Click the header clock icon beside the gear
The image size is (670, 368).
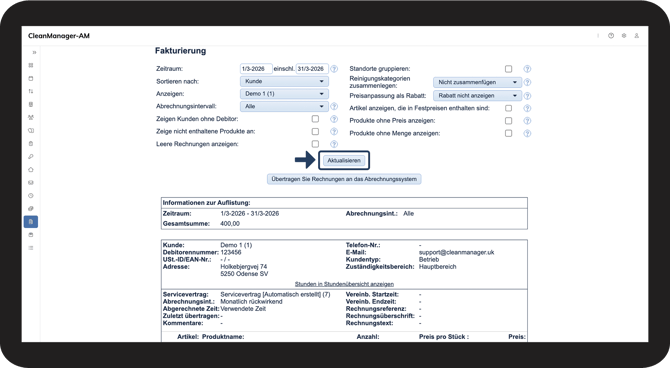point(611,36)
